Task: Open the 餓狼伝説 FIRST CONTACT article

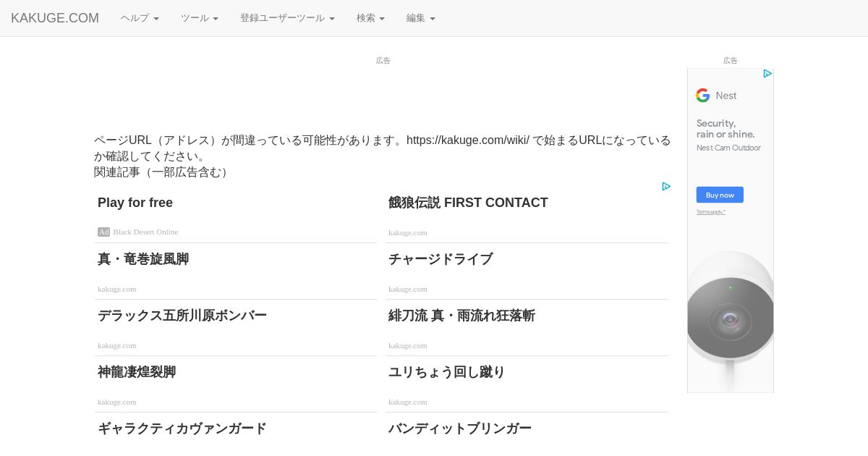Action: point(468,203)
